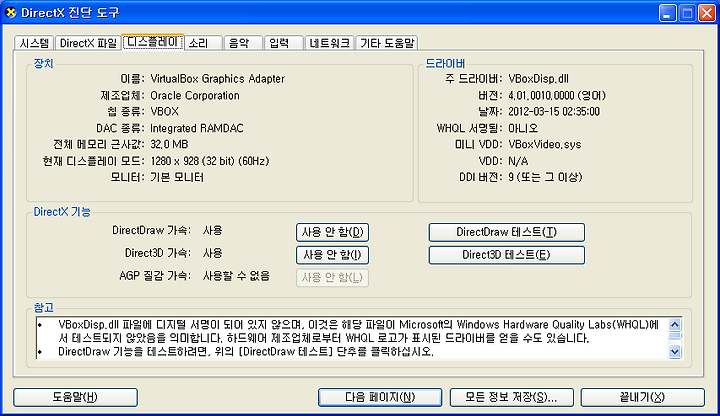The width and height of the screenshot is (720, 416).
Task: Click the Direct3D 가속 label
Action: click(158, 253)
